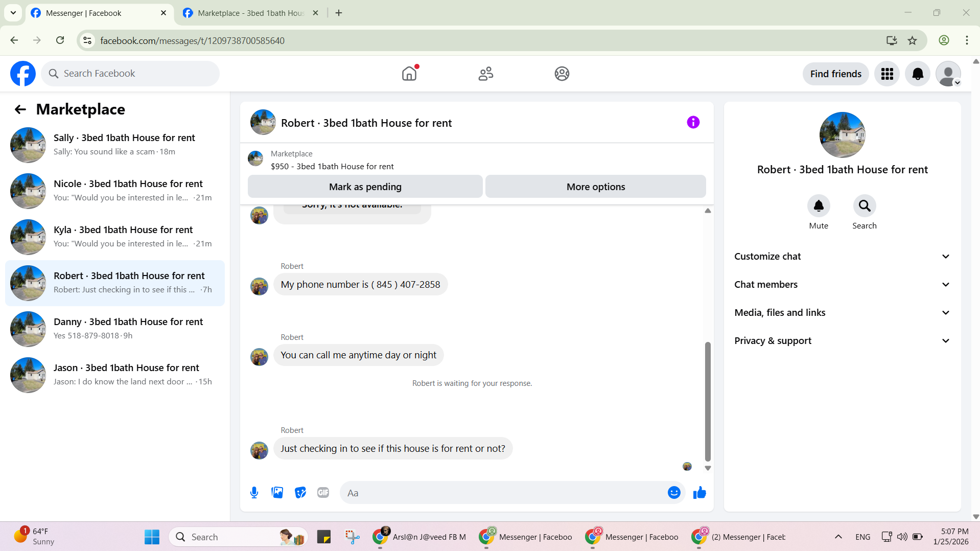Open Danny's house for rent conversation
Image resolution: width=980 pixels, height=551 pixels.
coord(115,329)
